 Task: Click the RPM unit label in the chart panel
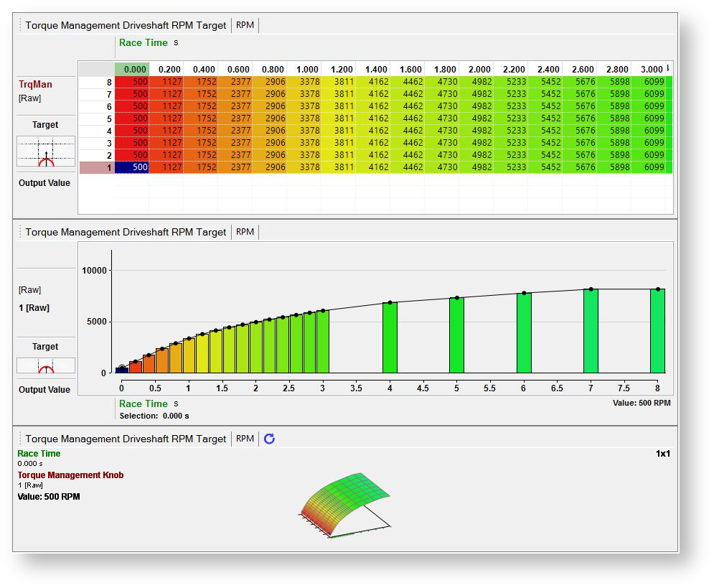point(245,232)
